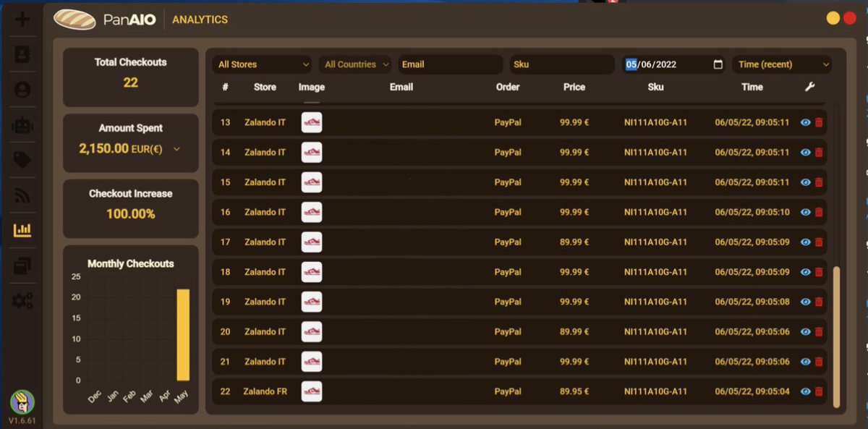Delete checkout row 15
The width and height of the screenshot is (868, 429).
[x=819, y=182]
